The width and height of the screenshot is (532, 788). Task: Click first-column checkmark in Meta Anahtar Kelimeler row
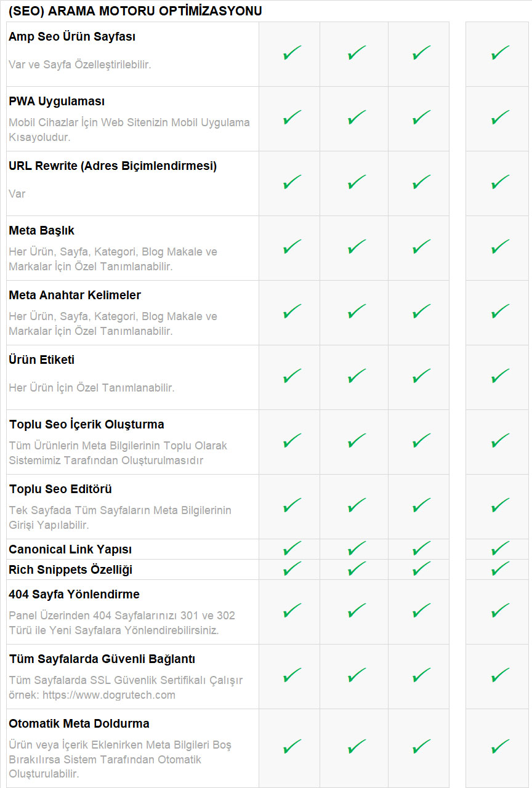(x=292, y=312)
